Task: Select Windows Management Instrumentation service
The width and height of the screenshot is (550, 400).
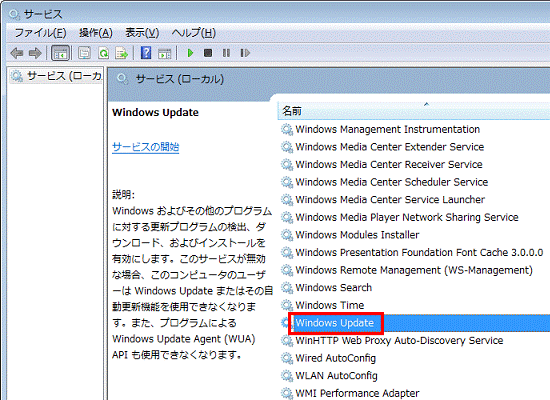Action: [x=415, y=129]
